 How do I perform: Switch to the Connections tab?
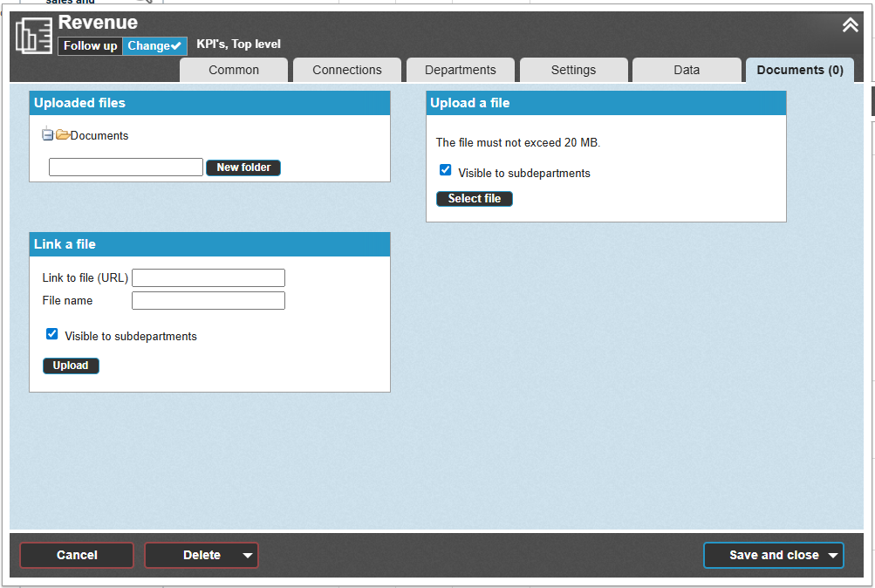pyautogui.click(x=347, y=70)
